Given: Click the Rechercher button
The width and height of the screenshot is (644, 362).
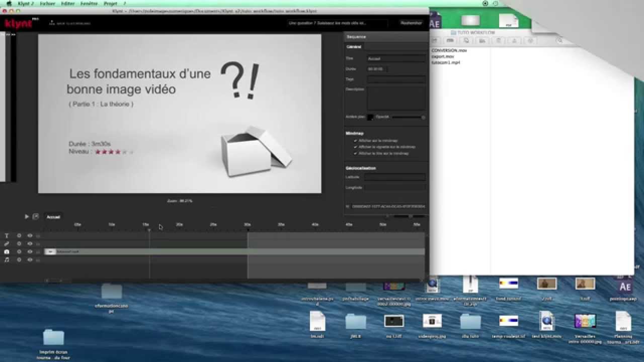Looking at the screenshot, I should click(411, 23).
